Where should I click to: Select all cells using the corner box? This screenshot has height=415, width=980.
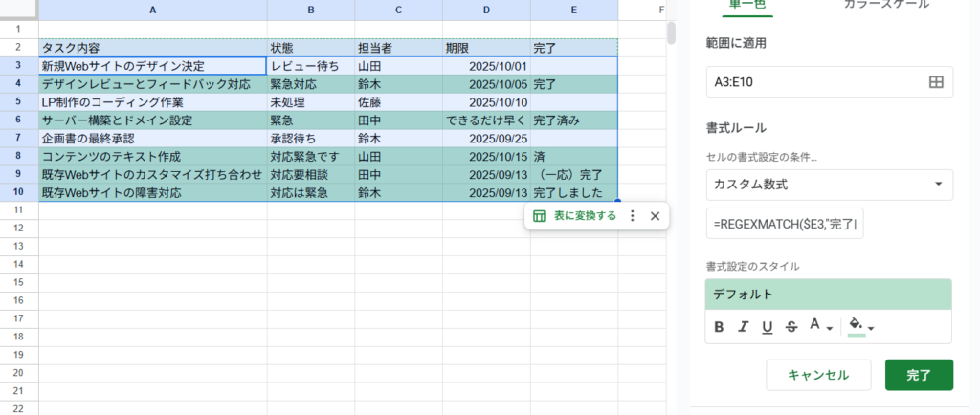[19, 10]
